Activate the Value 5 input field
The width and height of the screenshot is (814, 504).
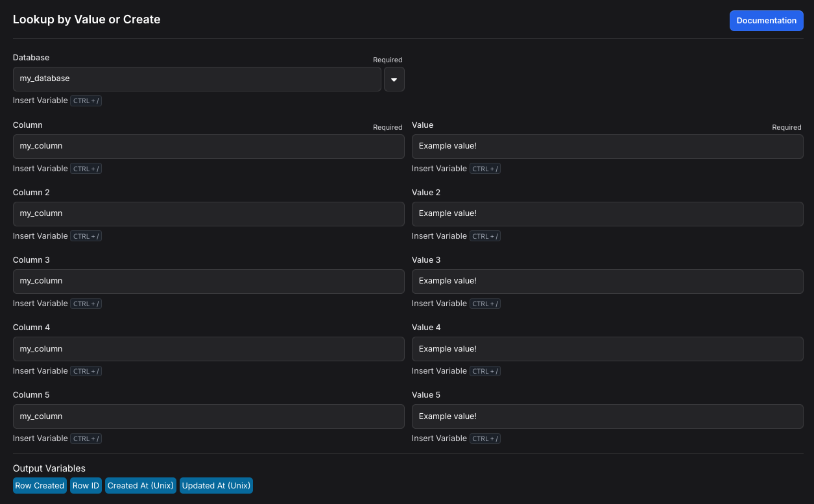[x=608, y=416]
